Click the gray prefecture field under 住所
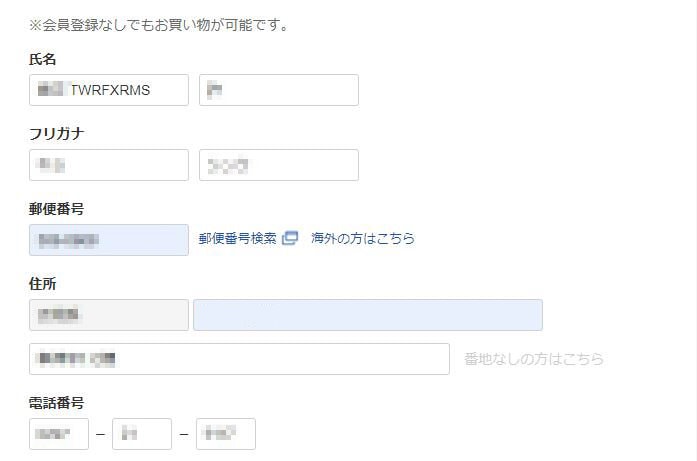 (x=109, y=315)
